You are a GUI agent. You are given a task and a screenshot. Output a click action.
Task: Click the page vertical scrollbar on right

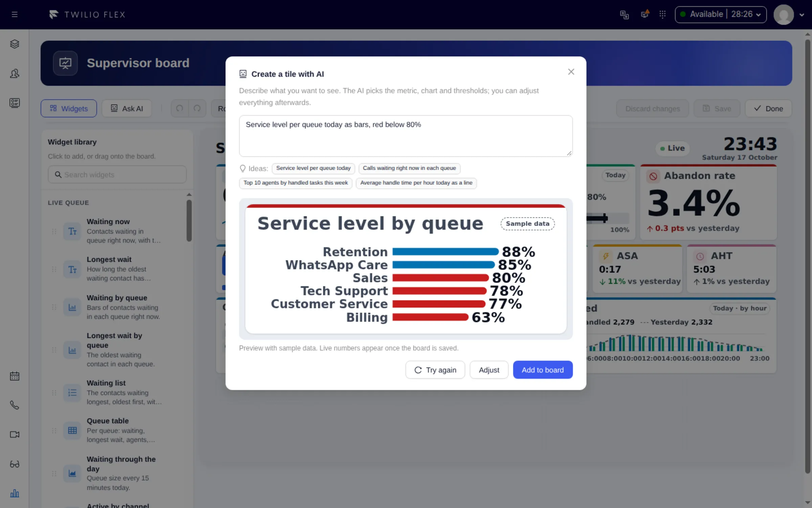pos(808,256)
